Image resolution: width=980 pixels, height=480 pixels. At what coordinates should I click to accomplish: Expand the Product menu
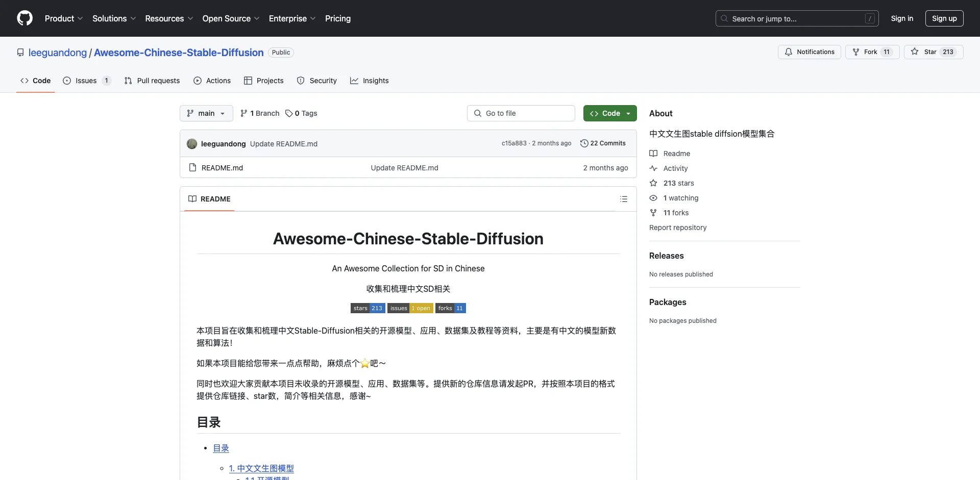click(64, 18)
